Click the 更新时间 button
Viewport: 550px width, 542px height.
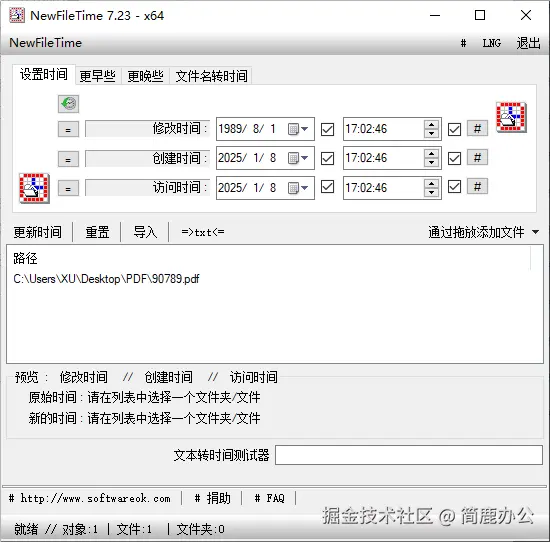[x=38, y=232]
